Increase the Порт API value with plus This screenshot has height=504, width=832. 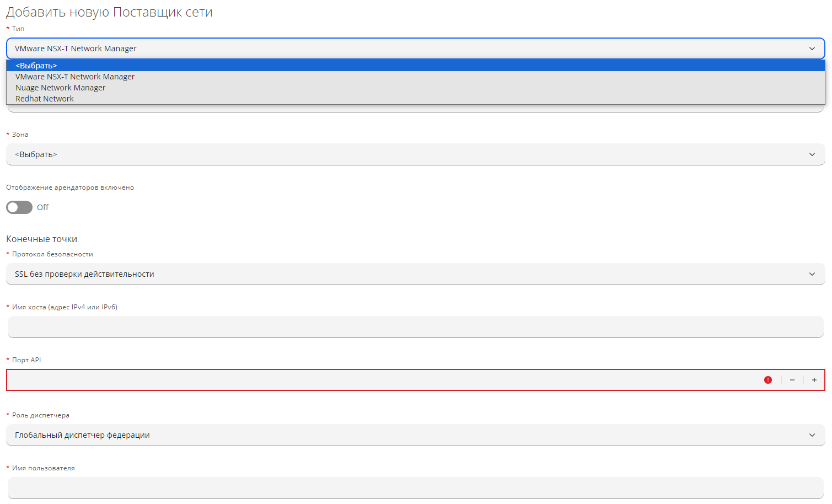point(814,380)
